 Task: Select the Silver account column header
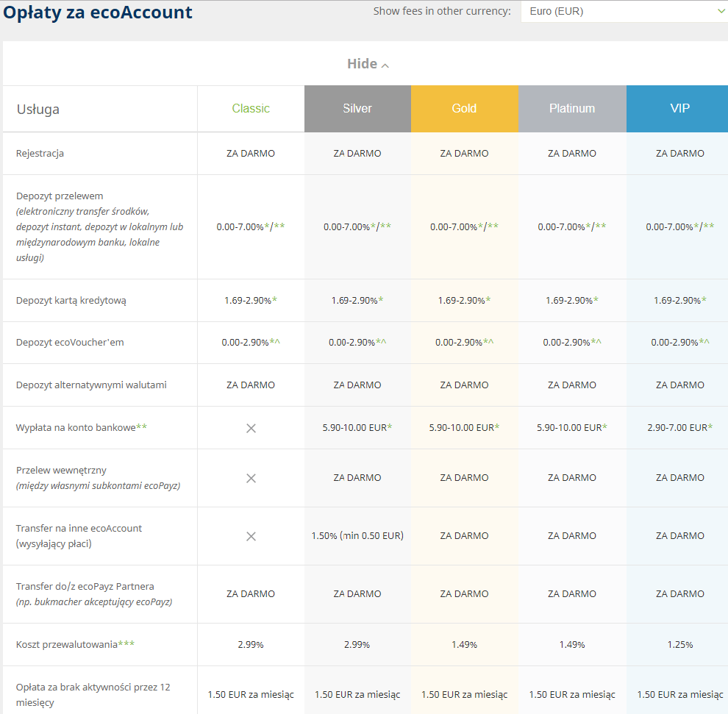pyautogui.click(x=357, y=109)
